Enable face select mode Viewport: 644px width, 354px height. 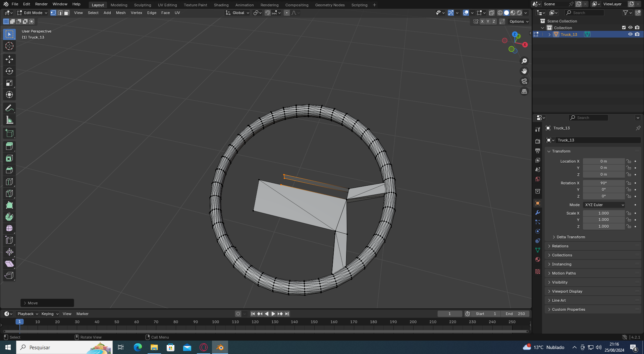point(67,13)
